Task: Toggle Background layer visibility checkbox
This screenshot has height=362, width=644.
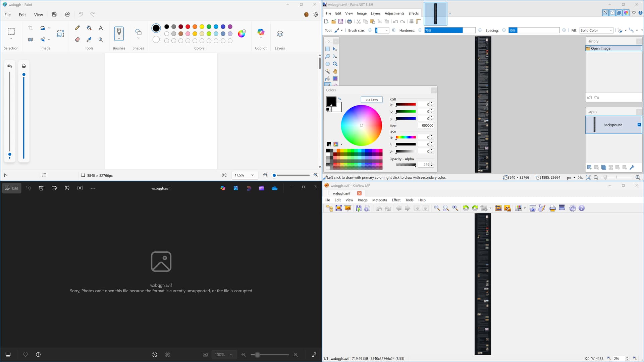Action: coord(639,125)
